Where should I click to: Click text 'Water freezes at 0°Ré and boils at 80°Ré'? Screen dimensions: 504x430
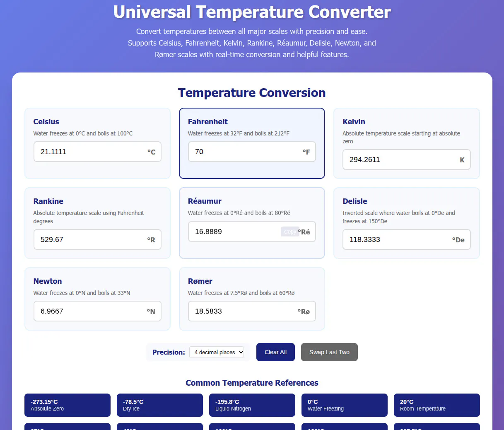tap(239, 213)
